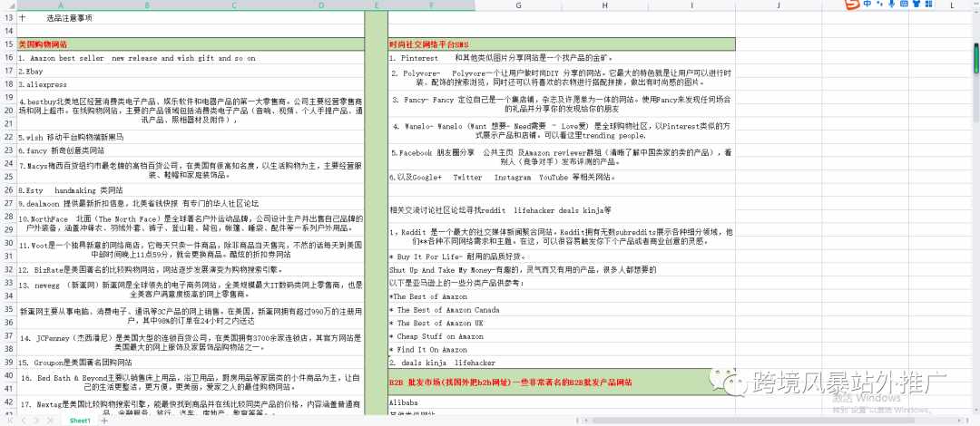Select column B header

tap(147, 5)
